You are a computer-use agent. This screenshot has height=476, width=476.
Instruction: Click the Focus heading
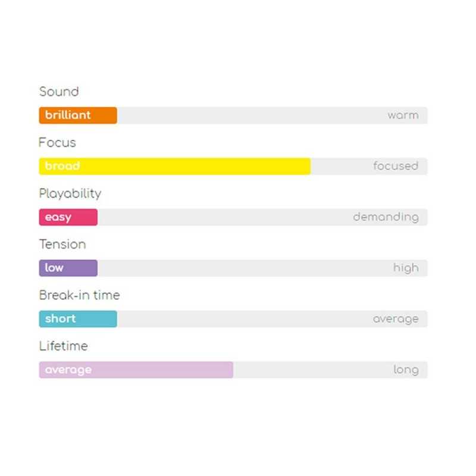click(57, 143)
